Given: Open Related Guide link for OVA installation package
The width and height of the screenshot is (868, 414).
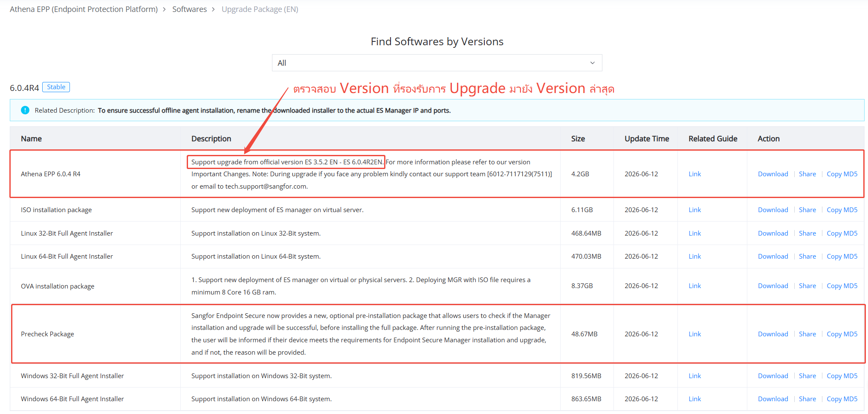Looking at the screenshot, I should (x=694, y=286).
